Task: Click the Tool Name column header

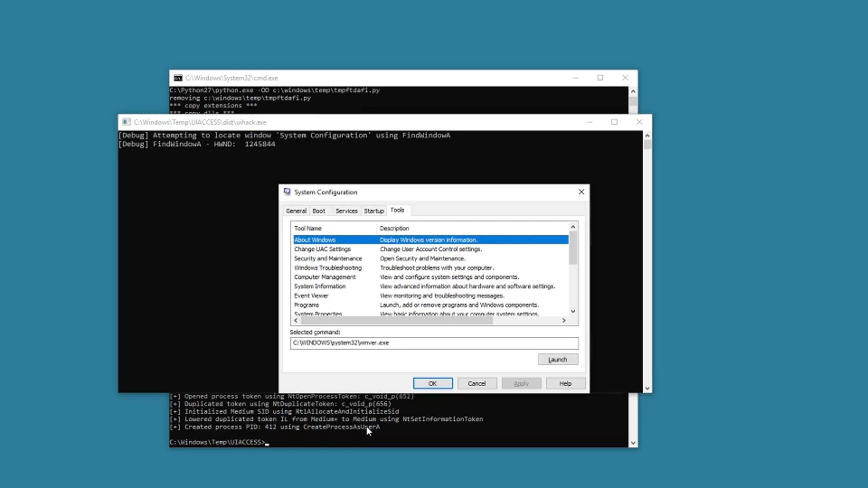Action: [334, 228]
